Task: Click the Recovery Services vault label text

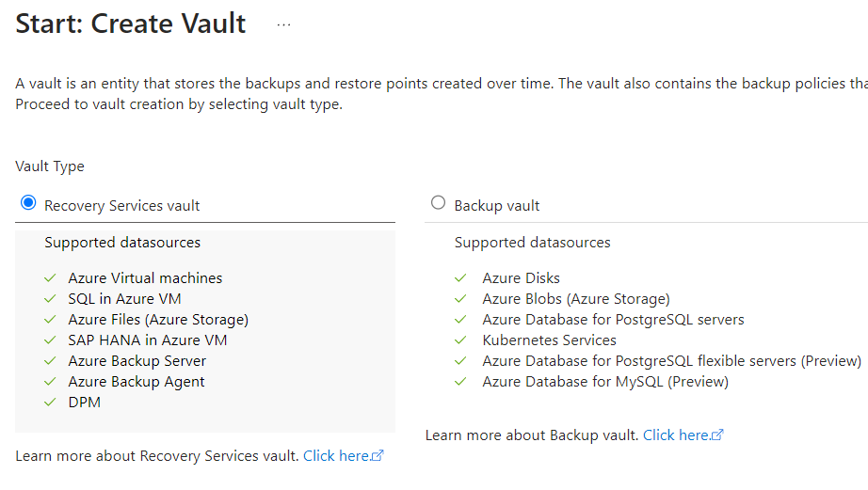Action: pos(122,206)
